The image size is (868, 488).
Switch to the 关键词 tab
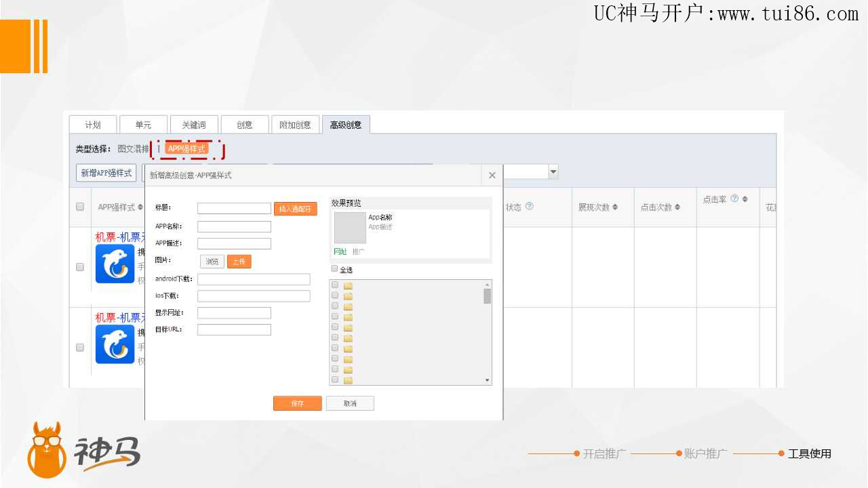(194, 125)
